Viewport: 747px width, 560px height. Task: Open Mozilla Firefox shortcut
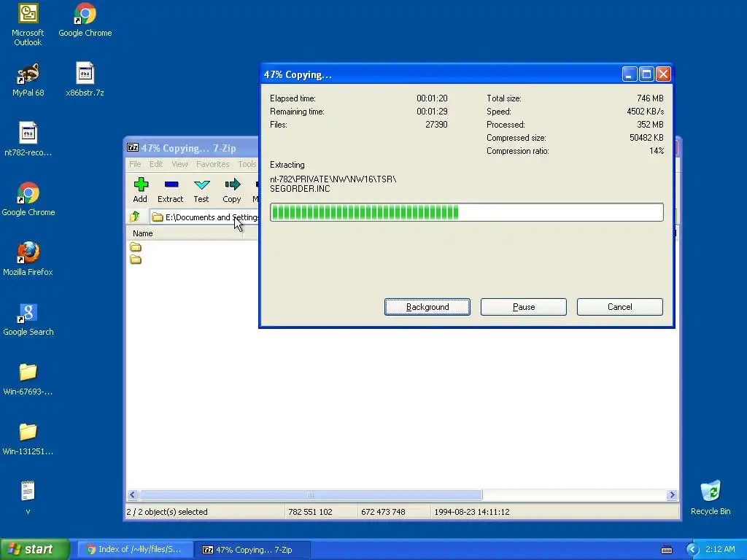(28, 259)
